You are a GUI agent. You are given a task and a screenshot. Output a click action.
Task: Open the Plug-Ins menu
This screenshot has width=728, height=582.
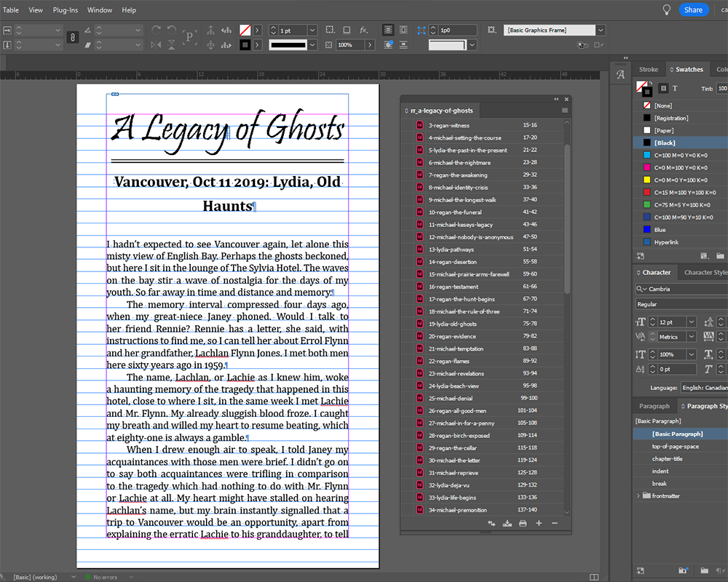pos(66,9)
